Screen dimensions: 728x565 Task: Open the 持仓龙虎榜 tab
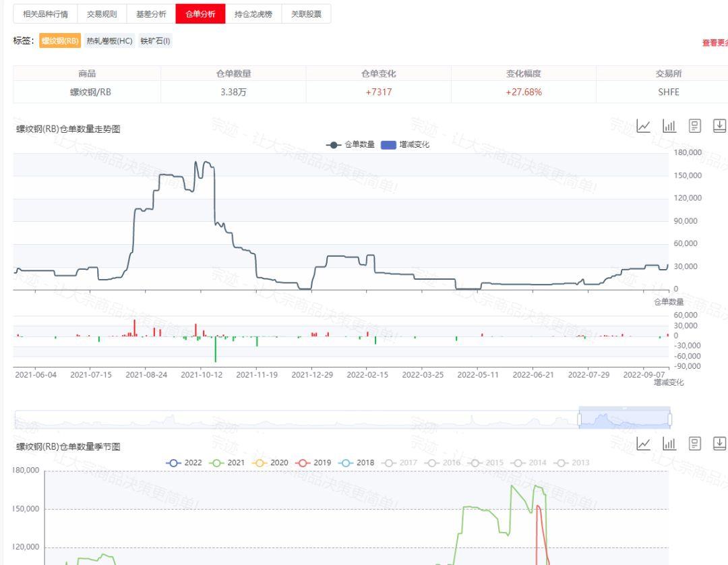click(253, 14)
